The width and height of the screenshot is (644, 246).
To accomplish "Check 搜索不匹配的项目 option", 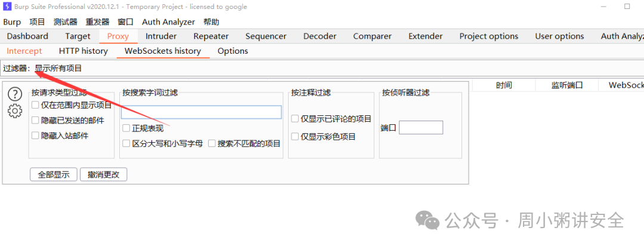I will point(212,143).
